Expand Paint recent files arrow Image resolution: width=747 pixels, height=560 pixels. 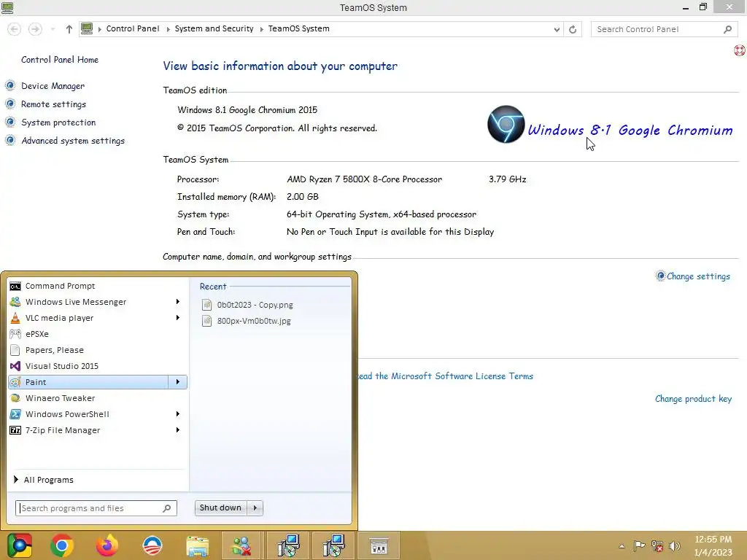point(178,382)
